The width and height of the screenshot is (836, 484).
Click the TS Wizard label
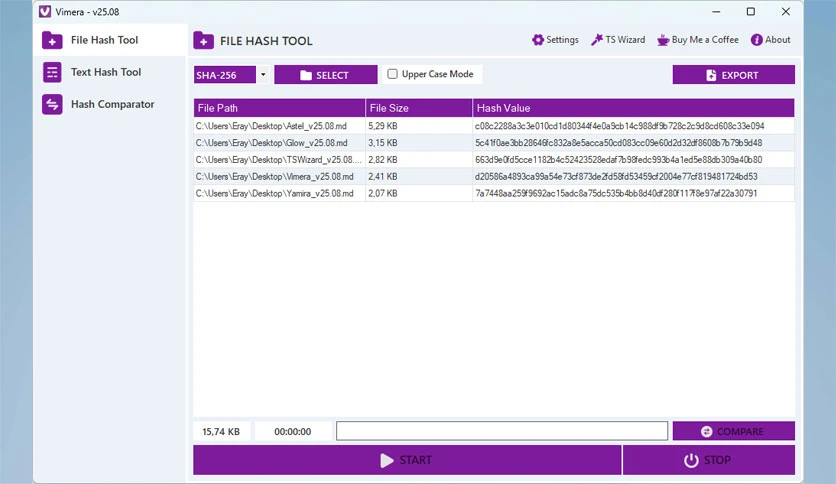(x=625, y=39)
